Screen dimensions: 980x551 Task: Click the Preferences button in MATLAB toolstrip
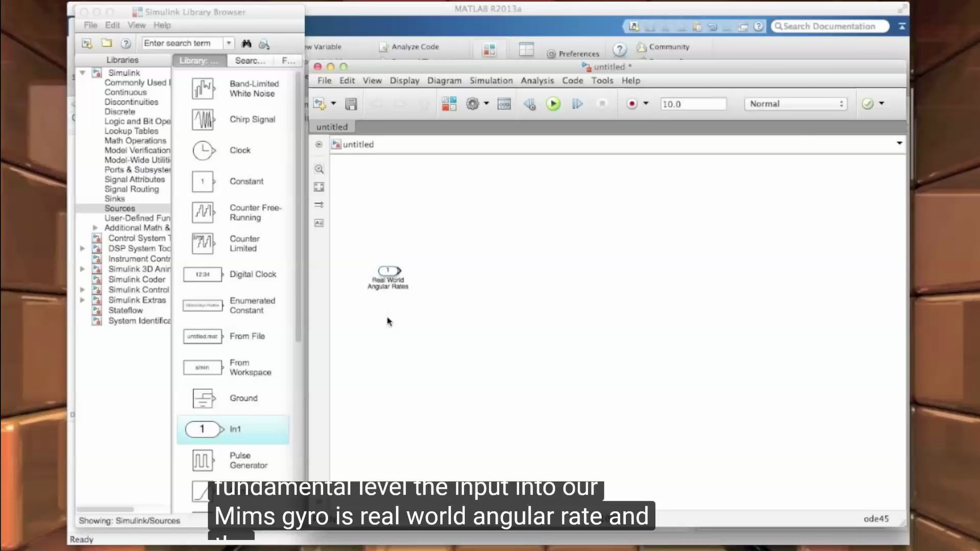click(573, 54)
